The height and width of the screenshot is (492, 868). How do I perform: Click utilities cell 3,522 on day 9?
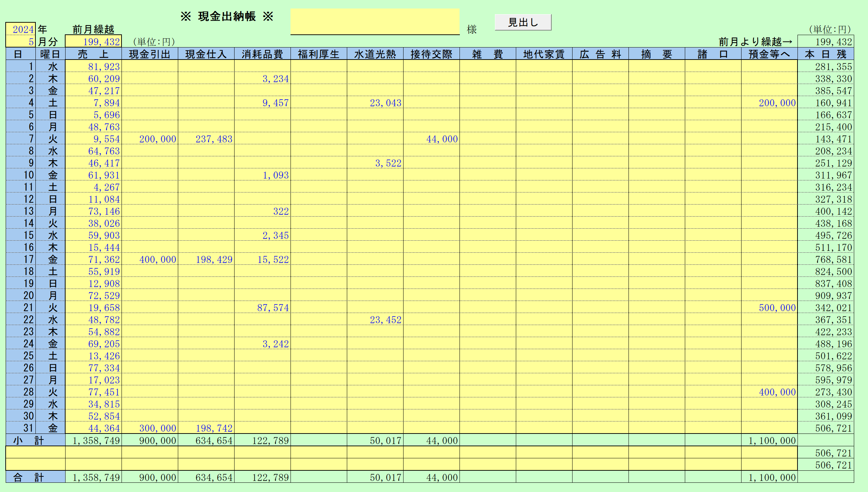click(x=375, y=163)
